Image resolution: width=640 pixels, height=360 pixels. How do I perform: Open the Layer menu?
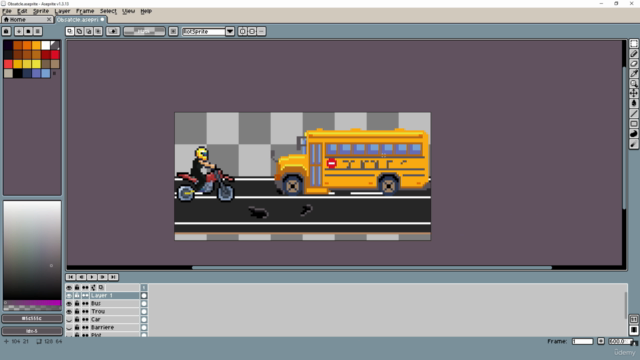(62, 11)
